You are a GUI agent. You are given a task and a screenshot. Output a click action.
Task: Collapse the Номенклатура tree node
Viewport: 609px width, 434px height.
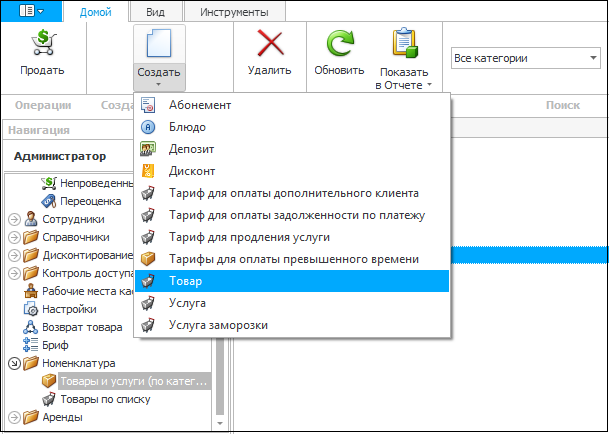tap(14, 363)
